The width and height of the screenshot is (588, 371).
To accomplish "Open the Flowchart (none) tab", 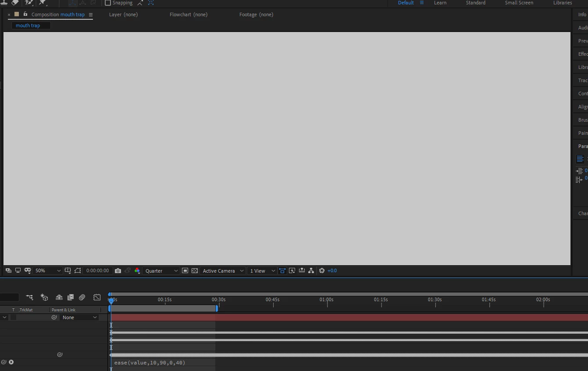I will click(189, 14).
